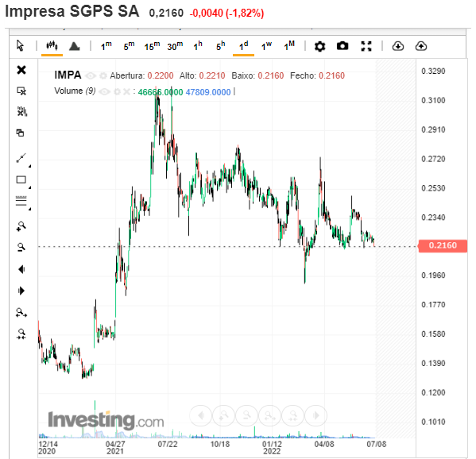Click bottom overlay scroll right button
The width and height of the screenshot is (476, 459).
pos(316,415)
